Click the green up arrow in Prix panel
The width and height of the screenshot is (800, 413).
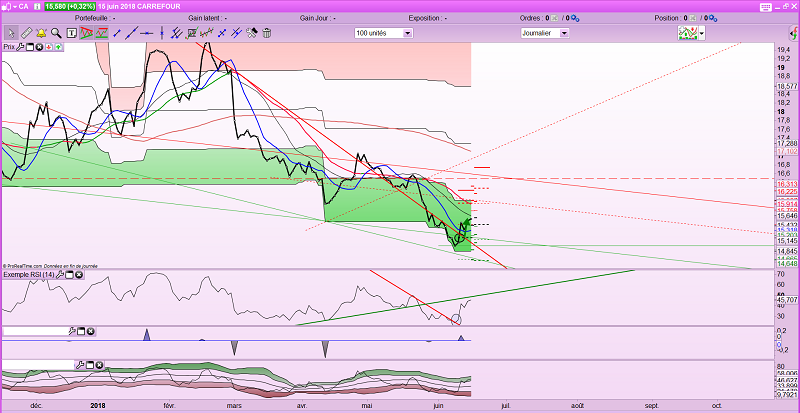tap(58, 46)
